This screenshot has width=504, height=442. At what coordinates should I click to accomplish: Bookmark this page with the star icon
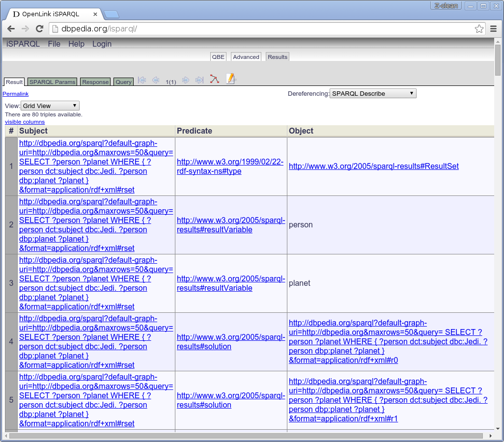pyautogui.click(x=479, y=29)
